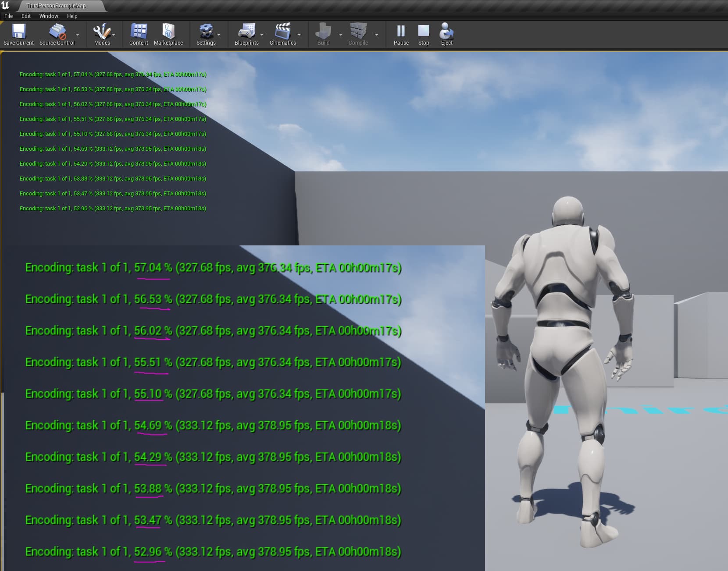Click the small log line showing 54.69 %
This screenshot has width=728, height=571.
(x=113, y=149)
